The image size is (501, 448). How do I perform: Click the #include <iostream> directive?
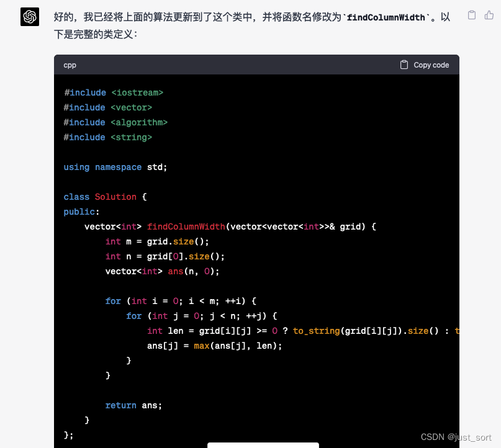(113, 92)
